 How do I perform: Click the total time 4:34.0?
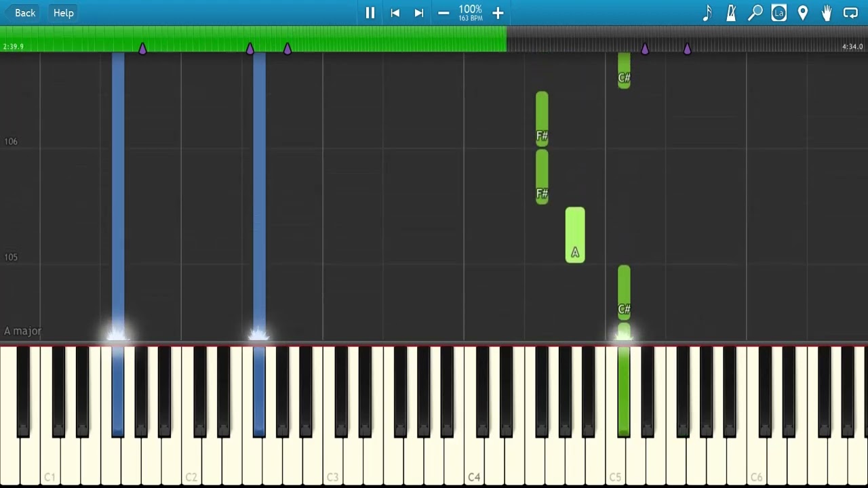[852, 47]
